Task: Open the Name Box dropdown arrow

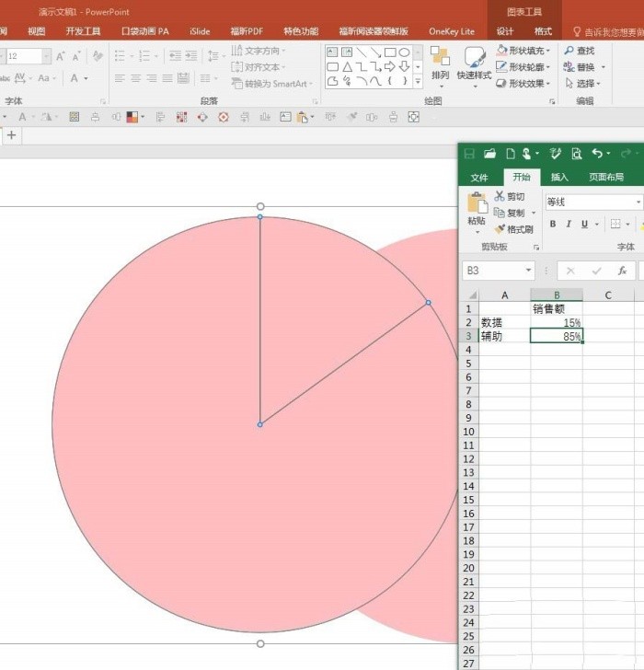Action: (x=529, y=270)
